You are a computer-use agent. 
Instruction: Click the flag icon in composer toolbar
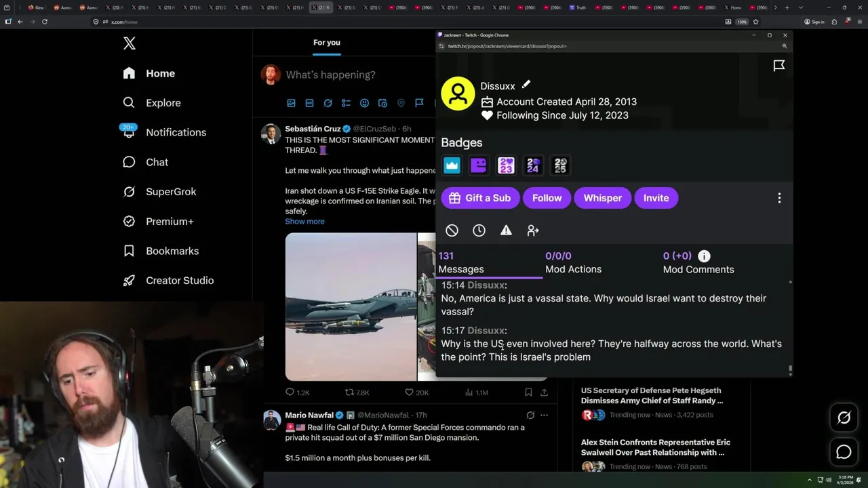pyautogui.click(x=419, y=103)
